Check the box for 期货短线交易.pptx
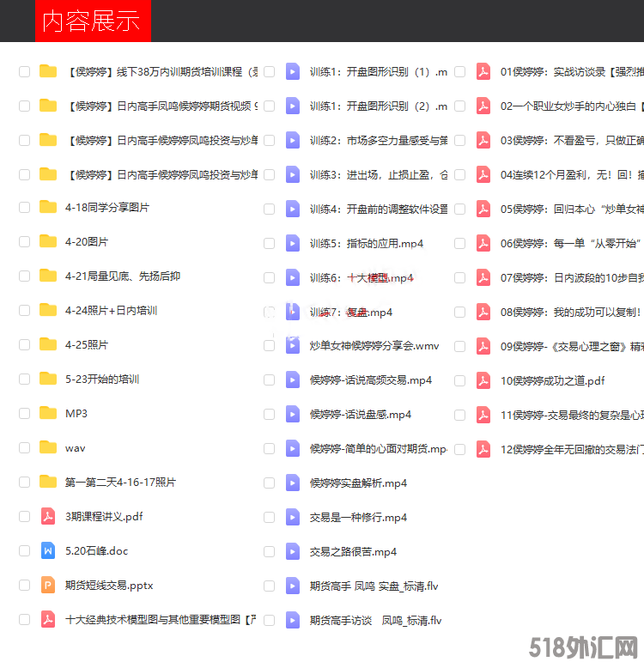Viewport: 644px width, 668px height. click(x=25, y=586)
